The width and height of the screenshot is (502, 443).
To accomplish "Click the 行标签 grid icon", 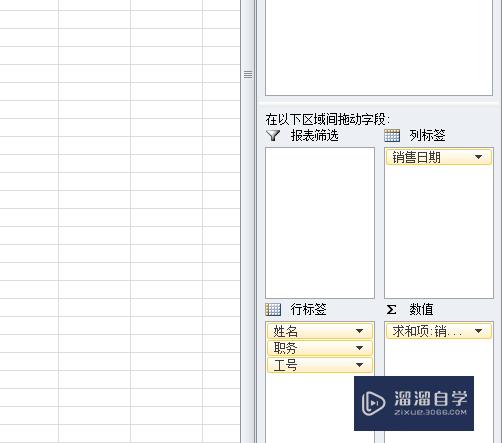I will (x=273, y=309).
